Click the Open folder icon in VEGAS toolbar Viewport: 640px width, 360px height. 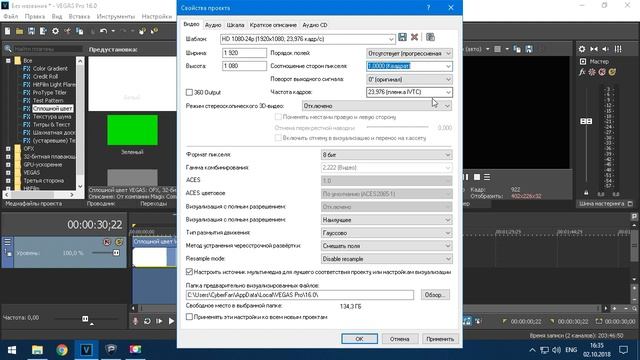tap(19, 31)
